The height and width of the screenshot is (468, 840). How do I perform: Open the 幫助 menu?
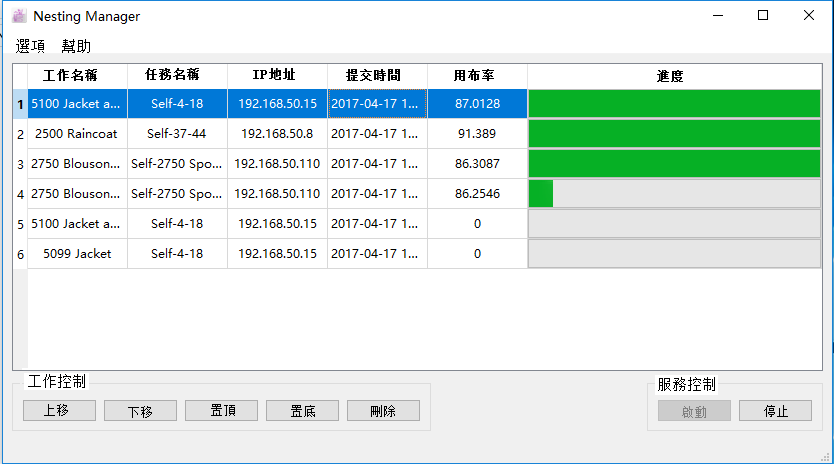pos(76,46)
